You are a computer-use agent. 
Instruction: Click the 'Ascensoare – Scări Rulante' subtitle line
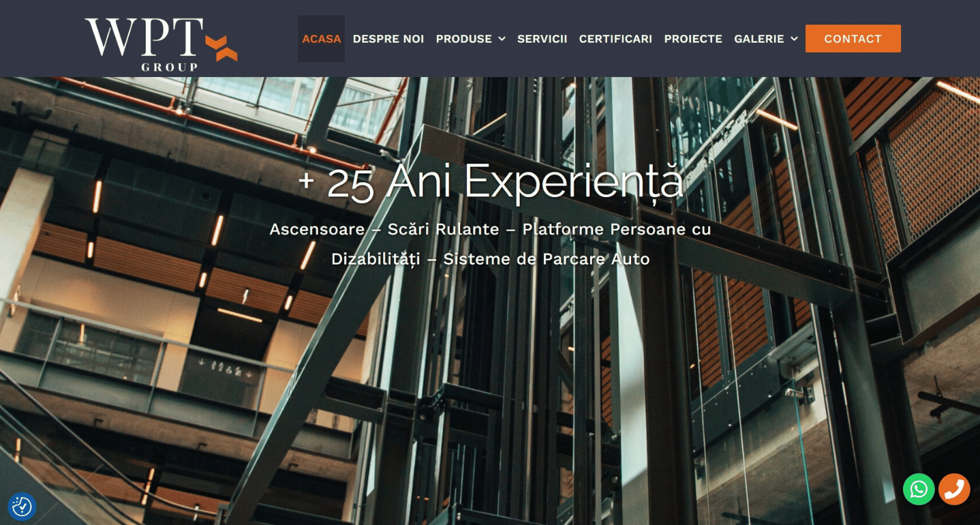[384, 229]
